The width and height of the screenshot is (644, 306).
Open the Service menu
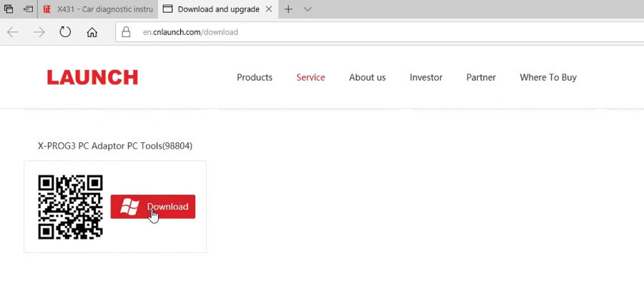click(x=311, y=77)
